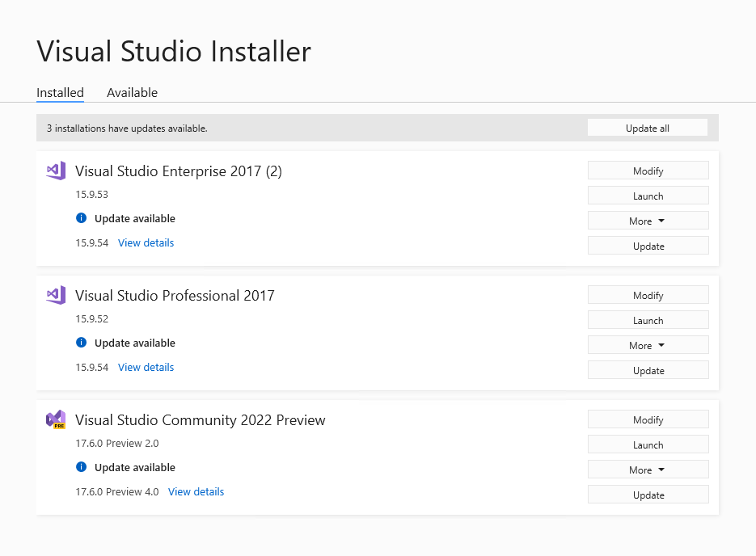View details for Enterprise 2017 update
The width and height of the screenshot is (756, 556).
[x=146, y=242]
